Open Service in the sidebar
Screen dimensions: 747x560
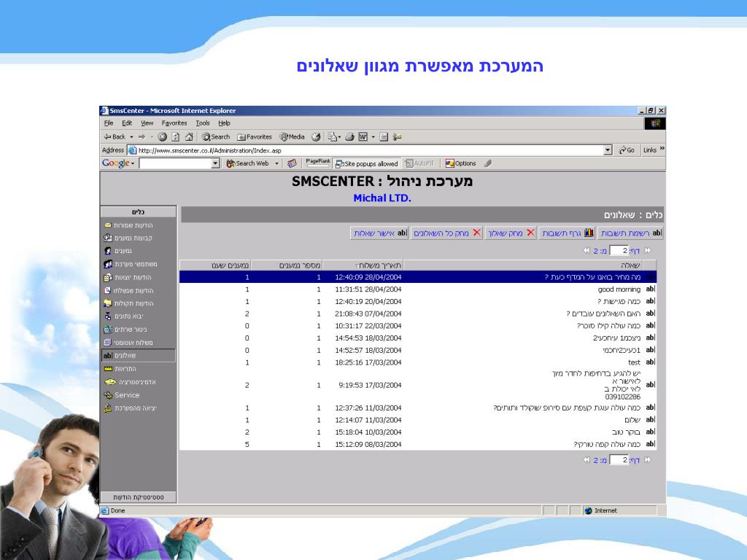click(122, 395)
